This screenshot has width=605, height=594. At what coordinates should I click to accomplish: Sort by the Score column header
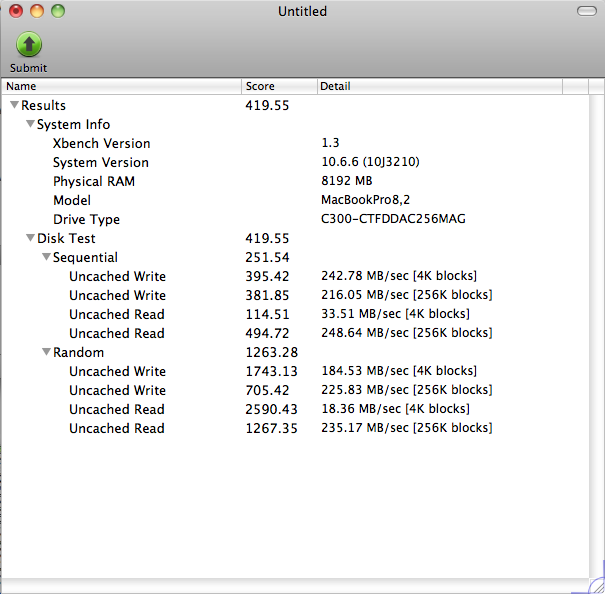pos(279,86)
